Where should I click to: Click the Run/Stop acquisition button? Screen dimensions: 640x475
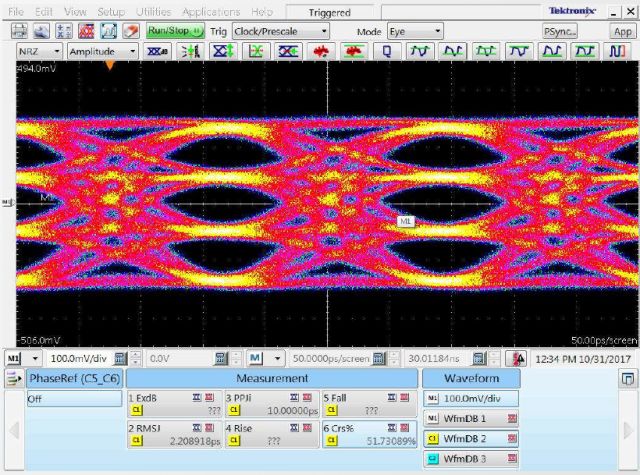tap(175, 31)
